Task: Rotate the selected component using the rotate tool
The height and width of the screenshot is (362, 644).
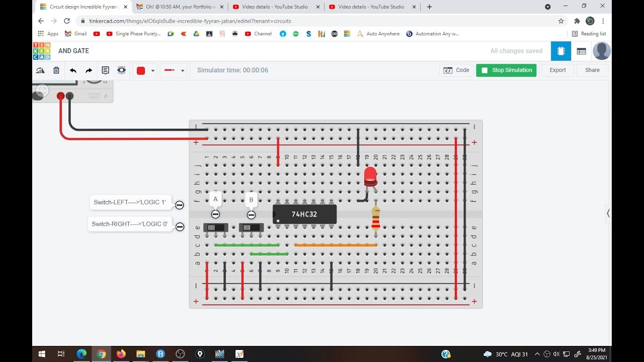Action: click(40, 70)
